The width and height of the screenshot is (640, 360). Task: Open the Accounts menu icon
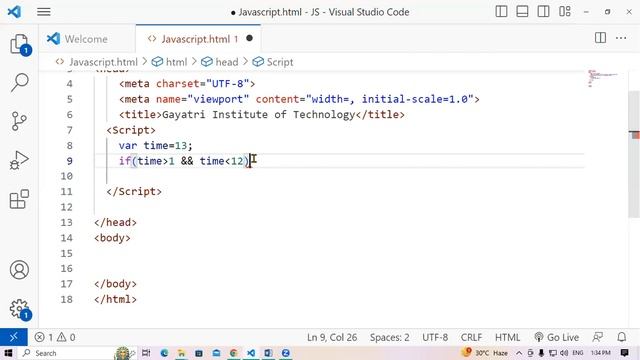19,270
